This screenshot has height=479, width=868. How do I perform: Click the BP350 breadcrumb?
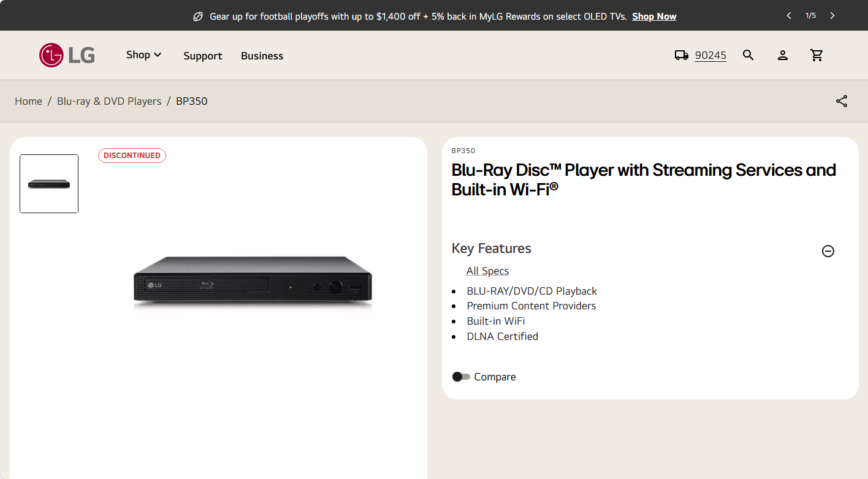pos(192,101)
